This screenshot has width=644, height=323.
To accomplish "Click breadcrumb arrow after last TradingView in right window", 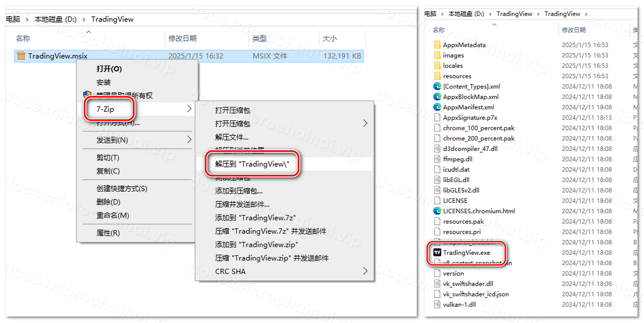I will [x=586, y=14].
